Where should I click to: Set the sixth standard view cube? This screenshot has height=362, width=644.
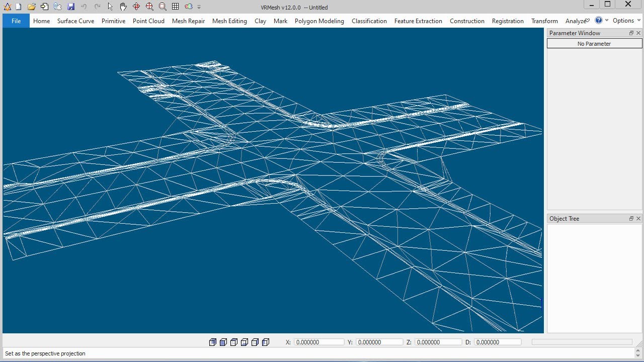point(266,342)
